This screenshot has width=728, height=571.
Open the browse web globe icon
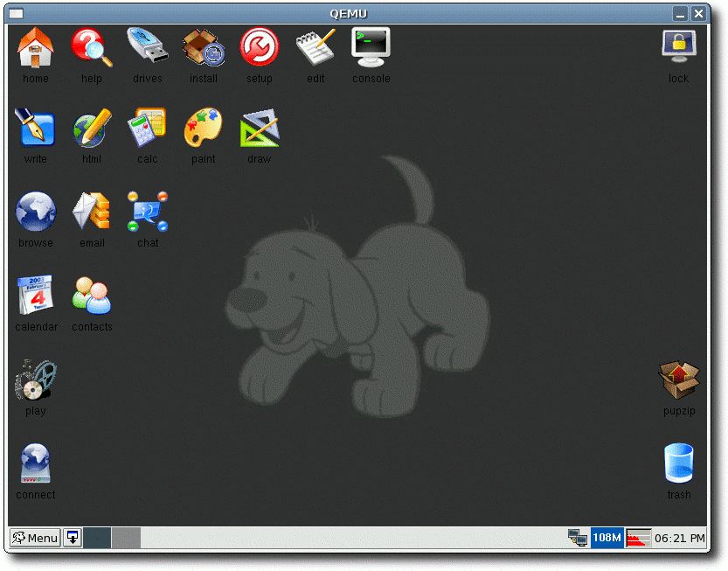35,212
